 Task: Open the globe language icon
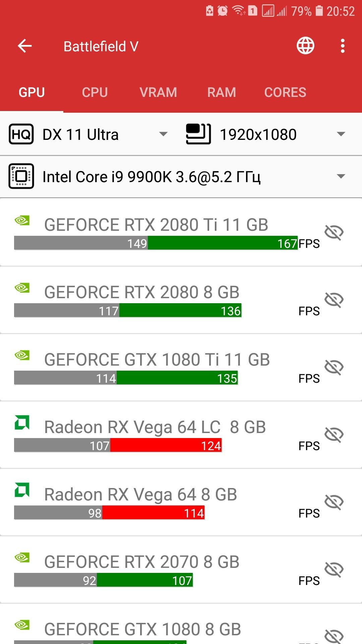pyautogui.click(x=305, y=46)
